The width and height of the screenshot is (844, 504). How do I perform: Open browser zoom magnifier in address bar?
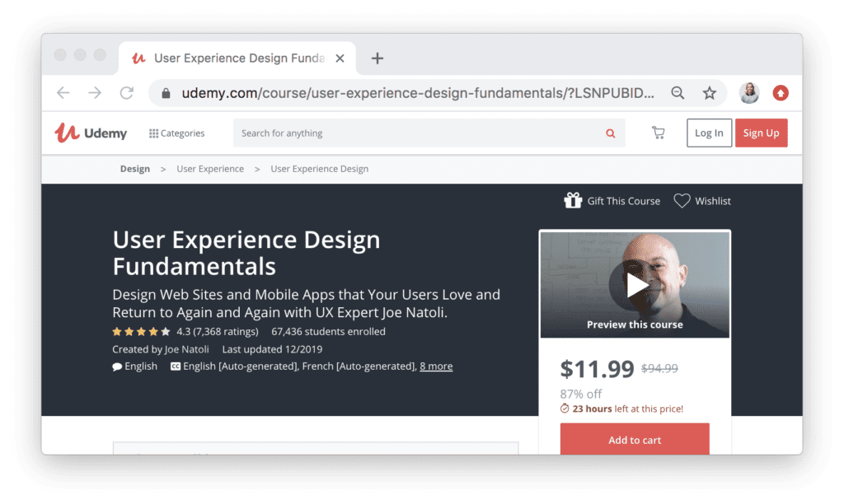click(678, 93)
